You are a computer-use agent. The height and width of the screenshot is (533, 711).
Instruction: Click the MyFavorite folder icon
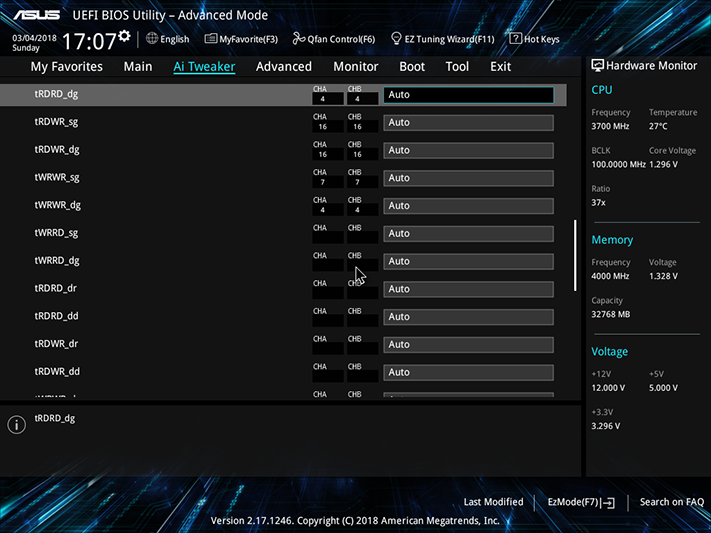click(x=210, y=39)
